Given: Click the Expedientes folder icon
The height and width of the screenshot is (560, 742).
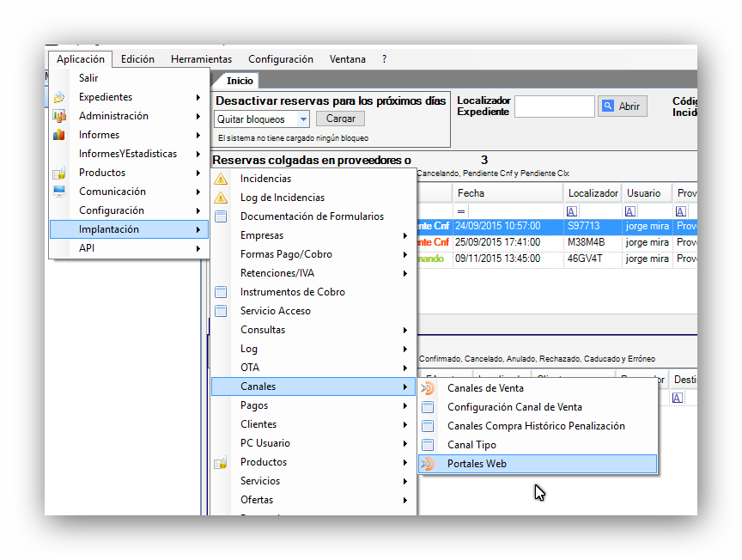Looking at the screenshot, I should tap(59, 97).
